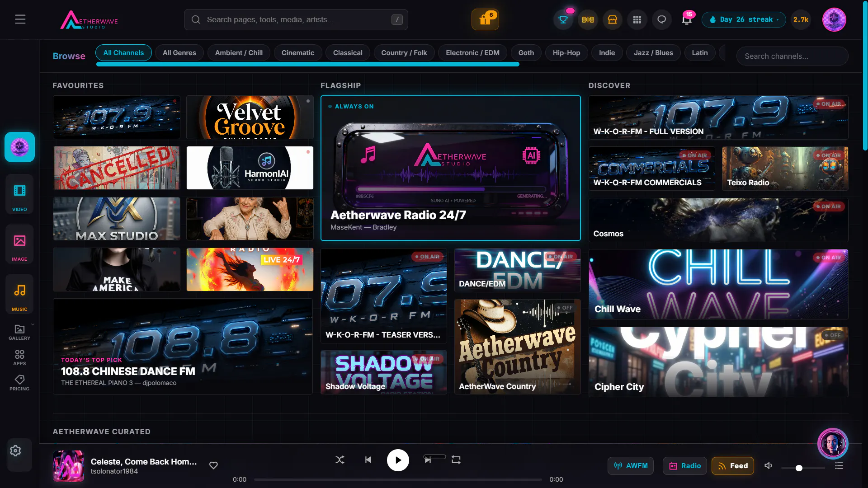Open Max Studio favourite channel
The image size is (868, 488).
[x=117, y=219]
